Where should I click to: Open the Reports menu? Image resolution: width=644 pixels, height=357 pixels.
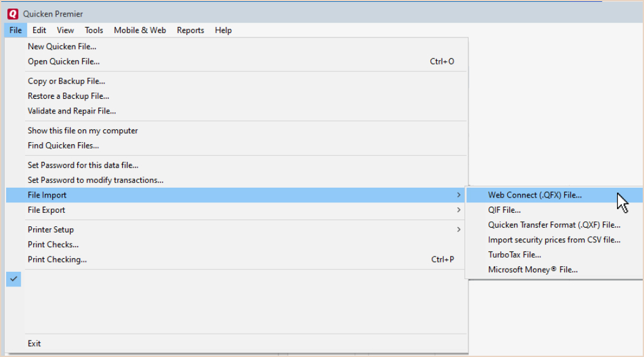[190, 31]
